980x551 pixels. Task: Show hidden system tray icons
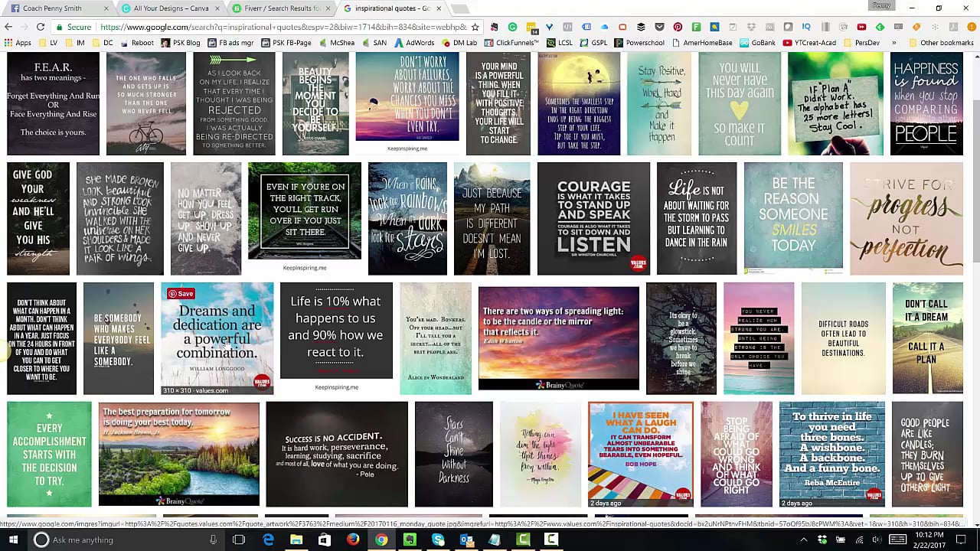click(804, 540)
